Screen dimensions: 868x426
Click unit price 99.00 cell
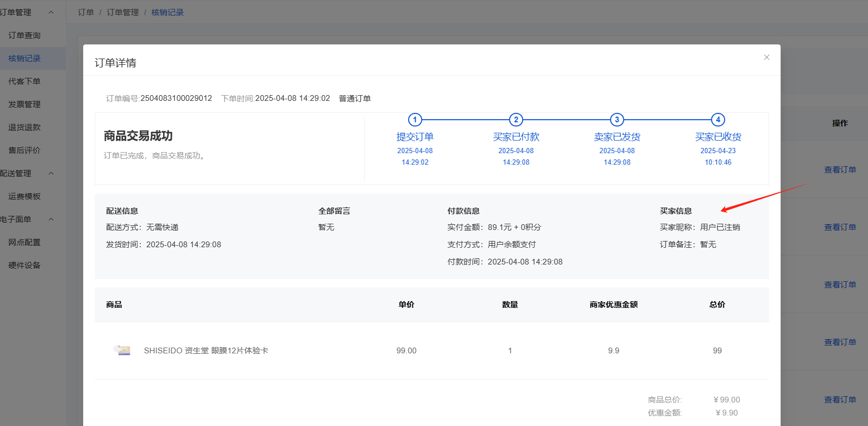point(407,351)
